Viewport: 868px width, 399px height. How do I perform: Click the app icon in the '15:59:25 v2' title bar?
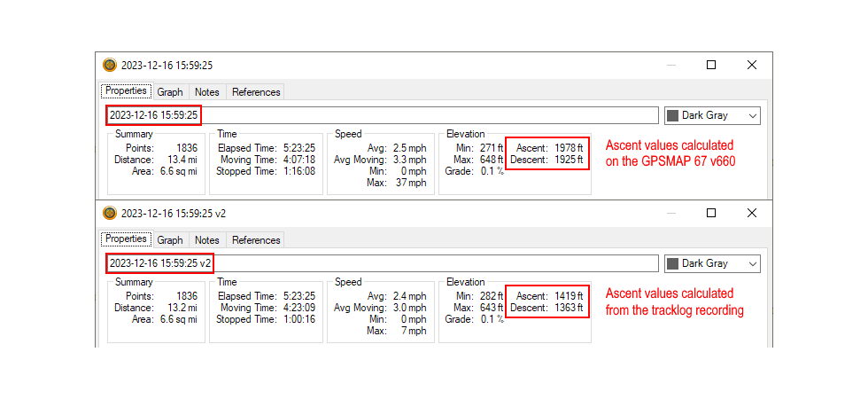[x=110, y=213]
